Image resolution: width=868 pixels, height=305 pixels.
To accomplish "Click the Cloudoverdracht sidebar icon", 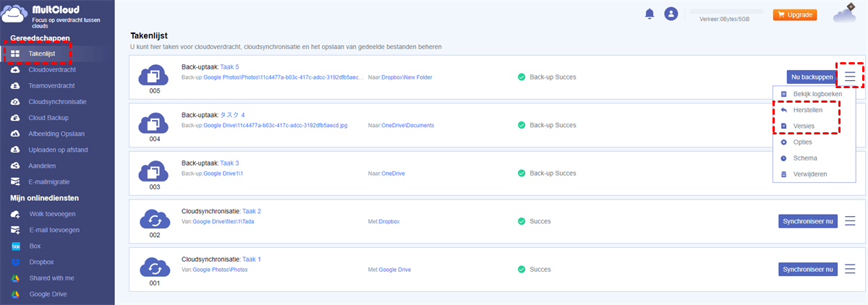I will [x=15, y=70].
